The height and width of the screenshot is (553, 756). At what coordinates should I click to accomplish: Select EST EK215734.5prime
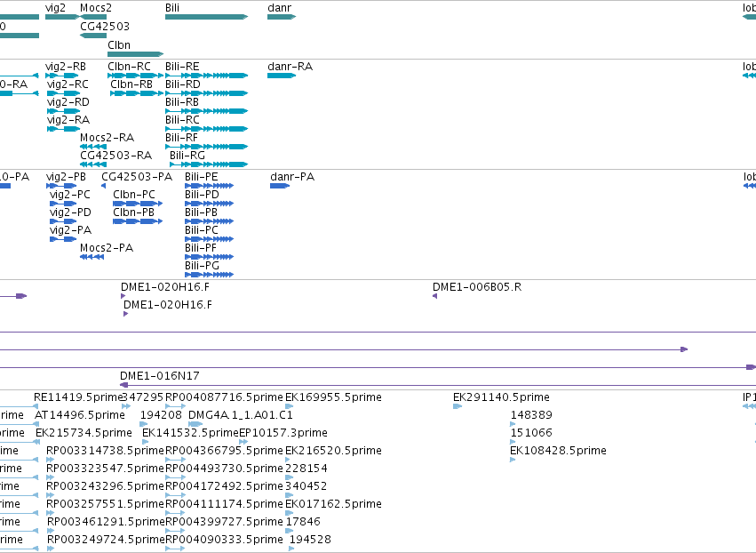[x=84, y=433]
